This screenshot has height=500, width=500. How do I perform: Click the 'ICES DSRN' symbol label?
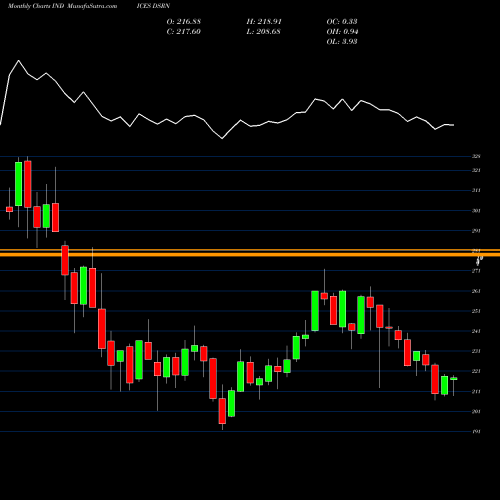click(x=153, y=6)
